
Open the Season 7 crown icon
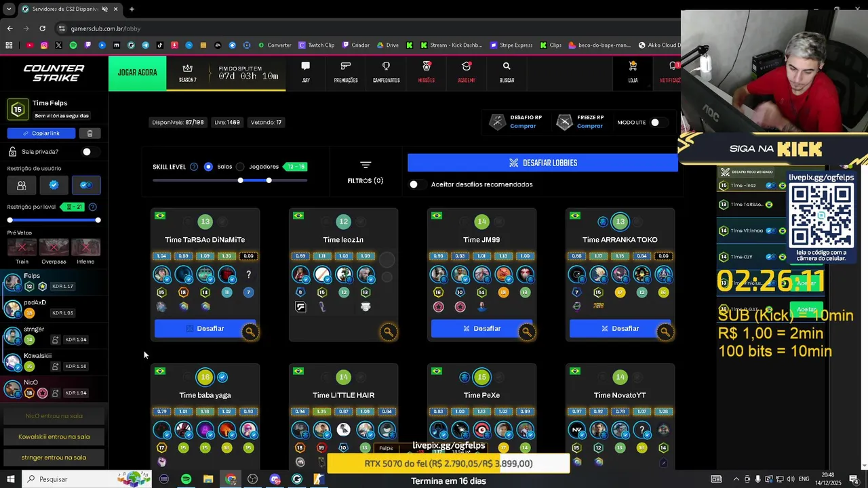(x=188, y=68)
